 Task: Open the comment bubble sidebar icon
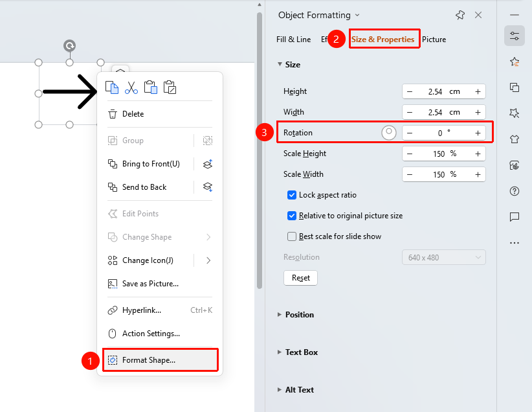515,217
